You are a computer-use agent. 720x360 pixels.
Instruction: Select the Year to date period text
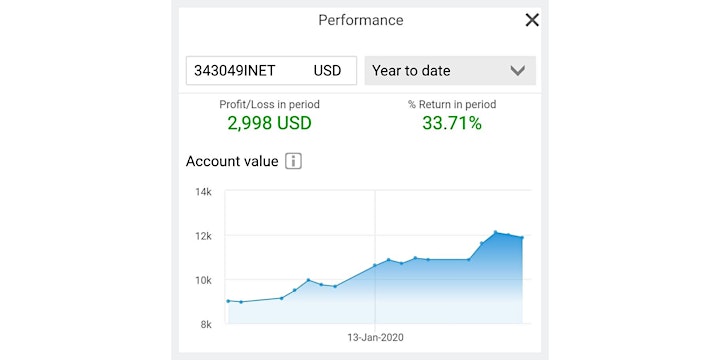(x=411, y=71)
